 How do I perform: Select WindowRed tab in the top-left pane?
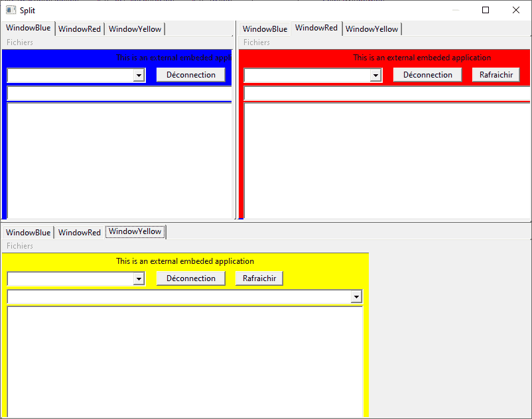click(x=80, y=29)
